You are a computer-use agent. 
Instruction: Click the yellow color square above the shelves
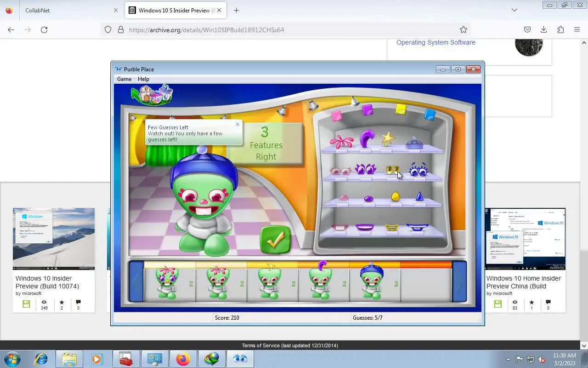401,109
